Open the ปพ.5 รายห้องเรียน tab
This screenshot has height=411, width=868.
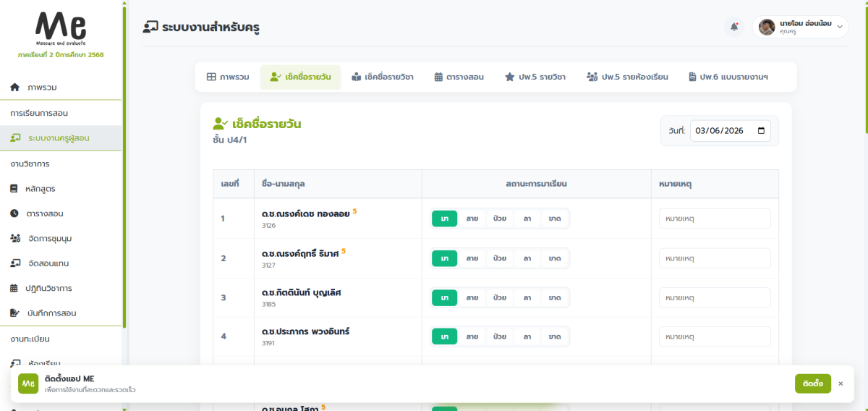tap(627, 77)
